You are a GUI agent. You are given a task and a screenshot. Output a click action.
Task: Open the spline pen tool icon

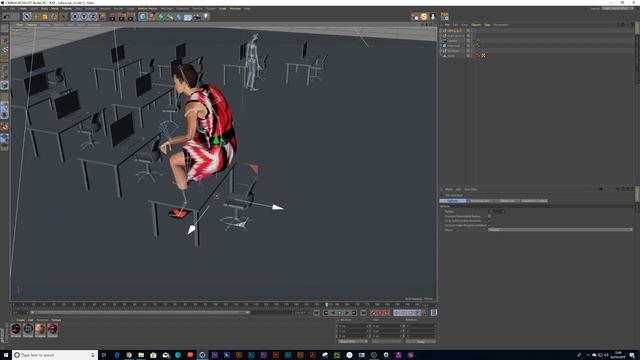click(x=152, y=16)
